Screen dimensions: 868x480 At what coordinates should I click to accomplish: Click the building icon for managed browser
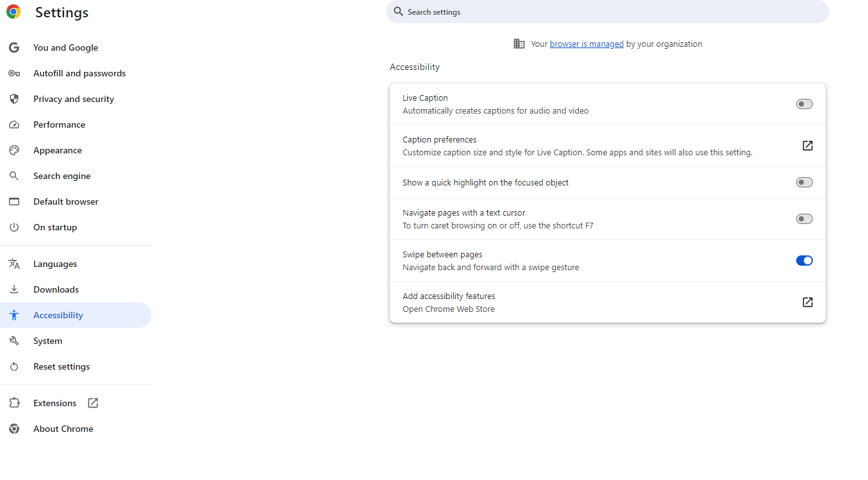(x=519, y=44)
